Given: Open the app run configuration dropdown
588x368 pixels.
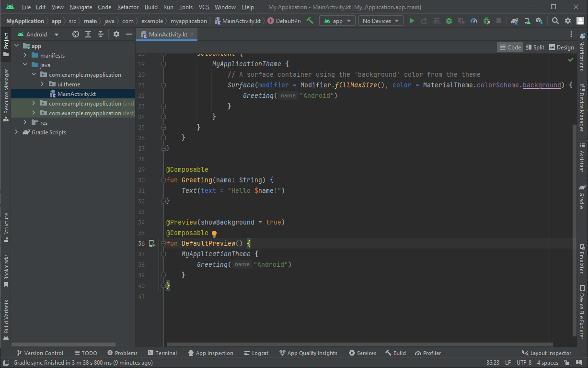Looking at the screenshot, I should pyautogui.click(x=337, y=21).
